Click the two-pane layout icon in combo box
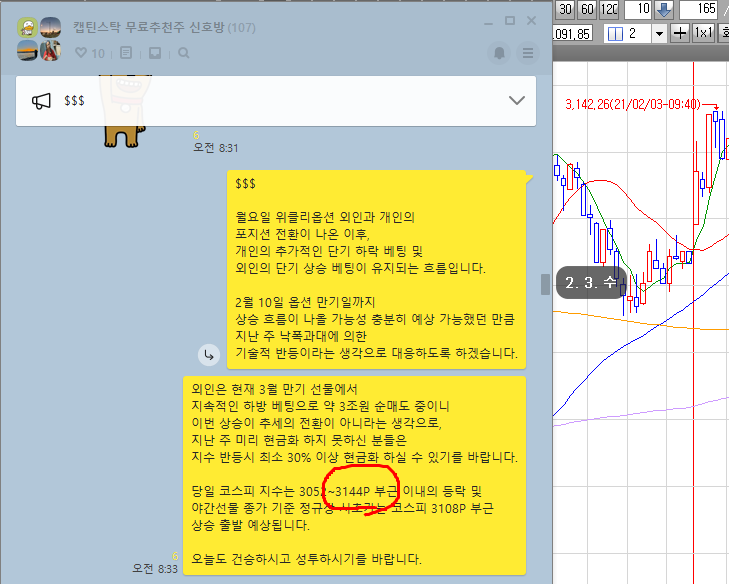Viewport: 729px width, 584px height. click(615, 33)
